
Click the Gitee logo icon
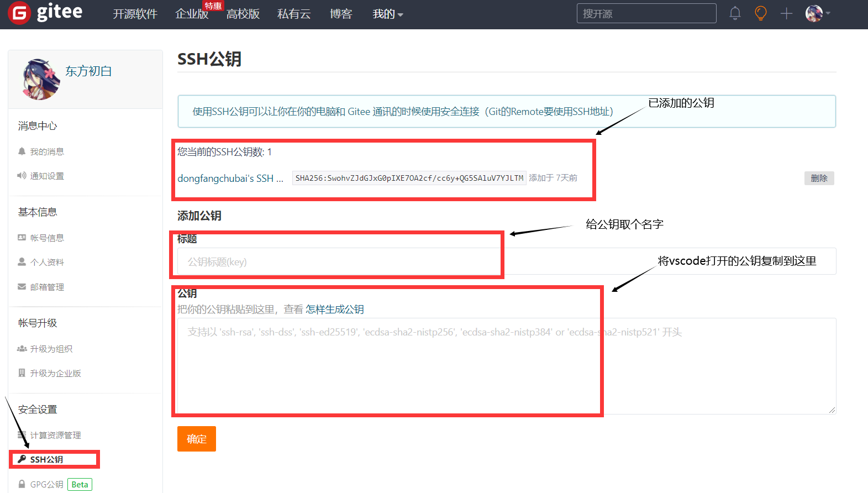click(19, 13)
